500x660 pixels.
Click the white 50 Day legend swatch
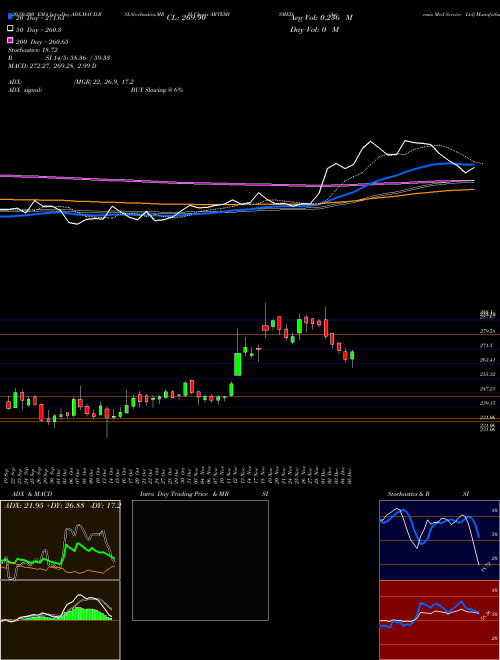coord(10,29)
